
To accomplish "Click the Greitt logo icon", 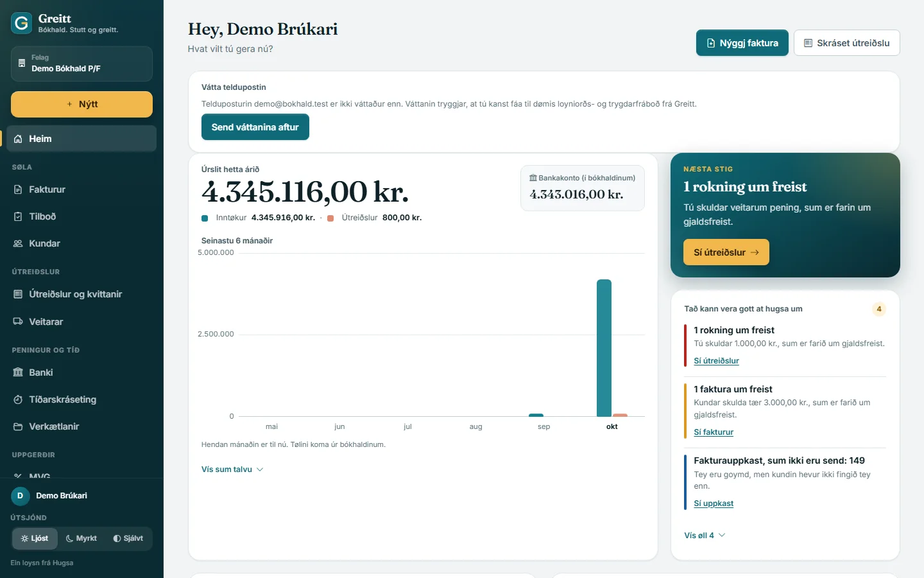I will [x=21, y=23].
